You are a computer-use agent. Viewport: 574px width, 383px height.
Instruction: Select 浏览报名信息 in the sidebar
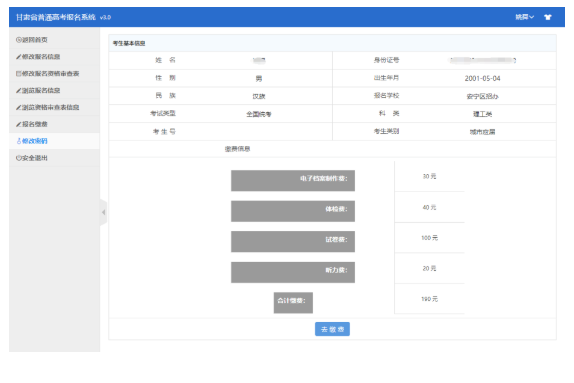54,90
